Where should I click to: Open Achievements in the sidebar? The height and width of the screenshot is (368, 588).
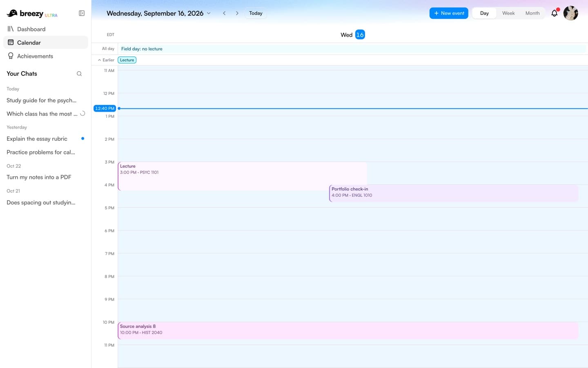(x=46, y=56)
